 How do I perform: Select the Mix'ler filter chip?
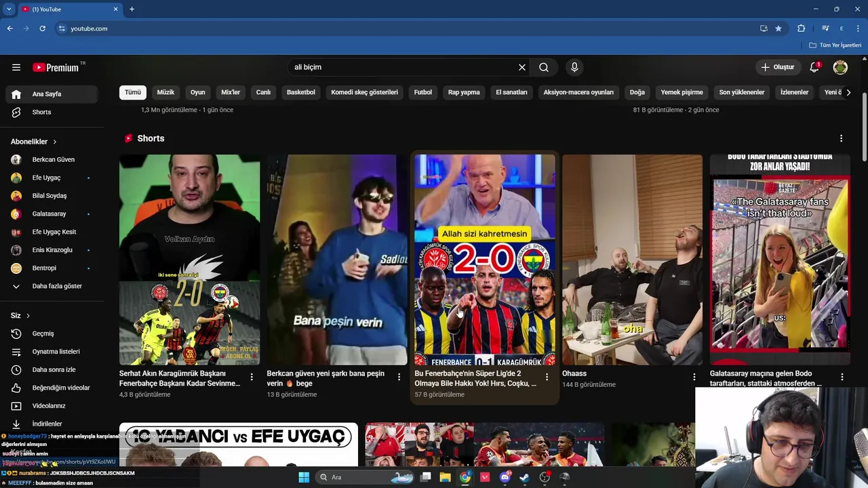pyautogui.click(x=231, y=92)
